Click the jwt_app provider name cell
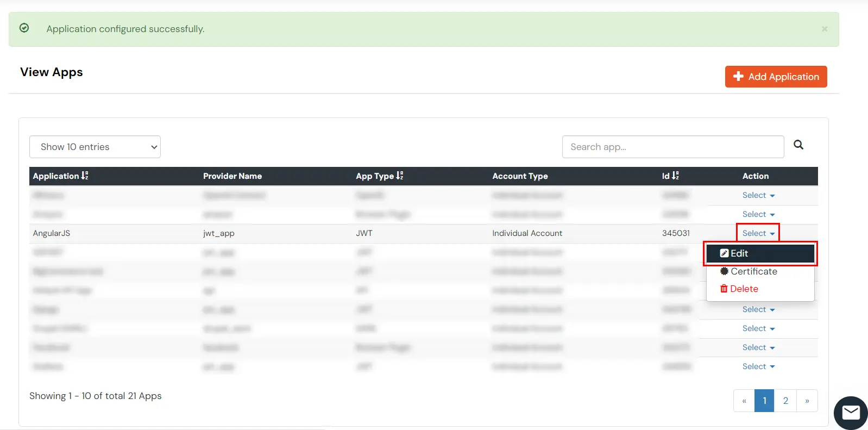Viewport: 868px width, 430px height. (x=219, y=233)
